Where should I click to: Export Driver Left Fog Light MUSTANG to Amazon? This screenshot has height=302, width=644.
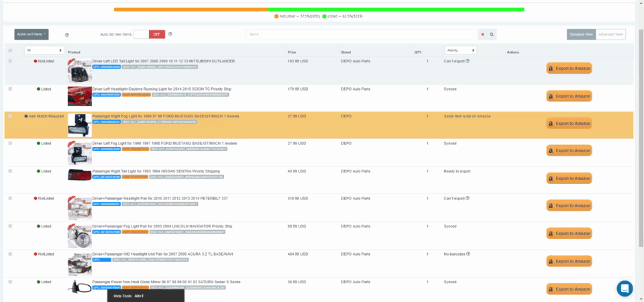click(569, 150)
